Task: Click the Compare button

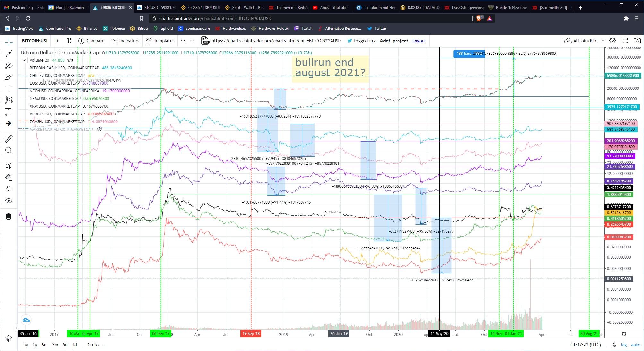Action: (x=91, y=41)
